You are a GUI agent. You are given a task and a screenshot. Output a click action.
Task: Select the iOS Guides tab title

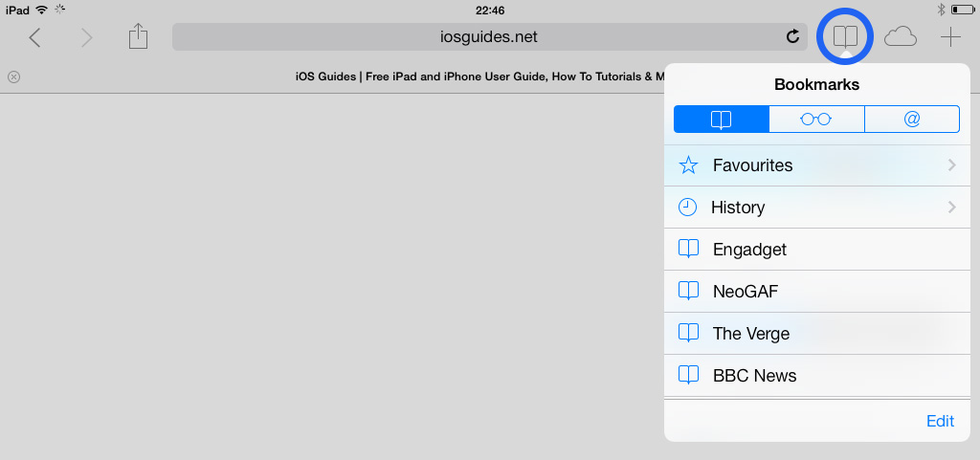click(x=480, y=77)
